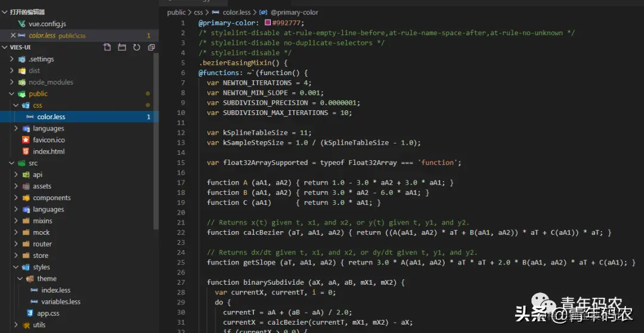Click 'float32ArraySupported' on line 15

click(265, 163)
